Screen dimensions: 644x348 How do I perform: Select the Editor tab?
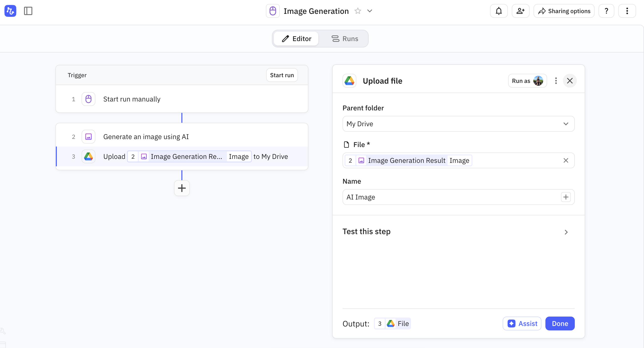296,39
